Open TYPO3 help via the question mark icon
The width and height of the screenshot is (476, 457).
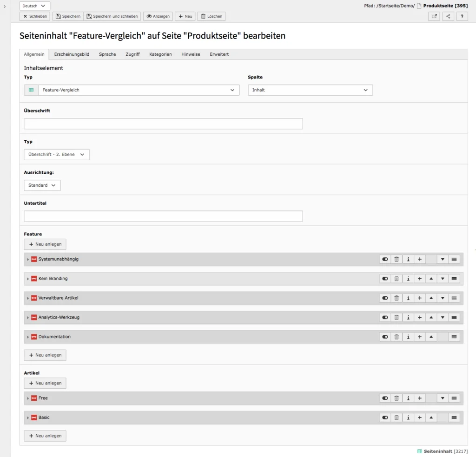click(x=462, y=16)
